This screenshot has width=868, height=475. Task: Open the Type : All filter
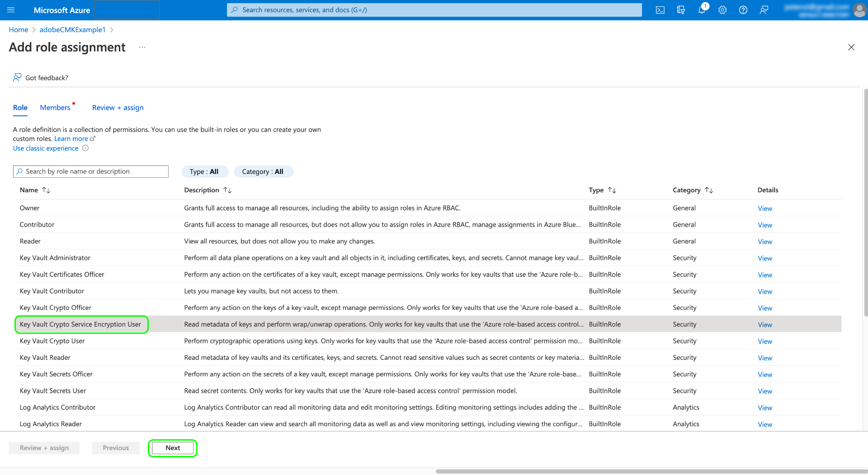click(x=204, y=172)
